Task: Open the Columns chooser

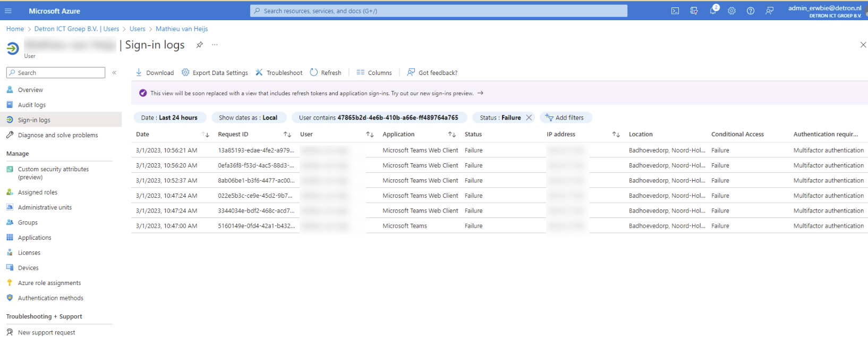Action: point(374,73)
